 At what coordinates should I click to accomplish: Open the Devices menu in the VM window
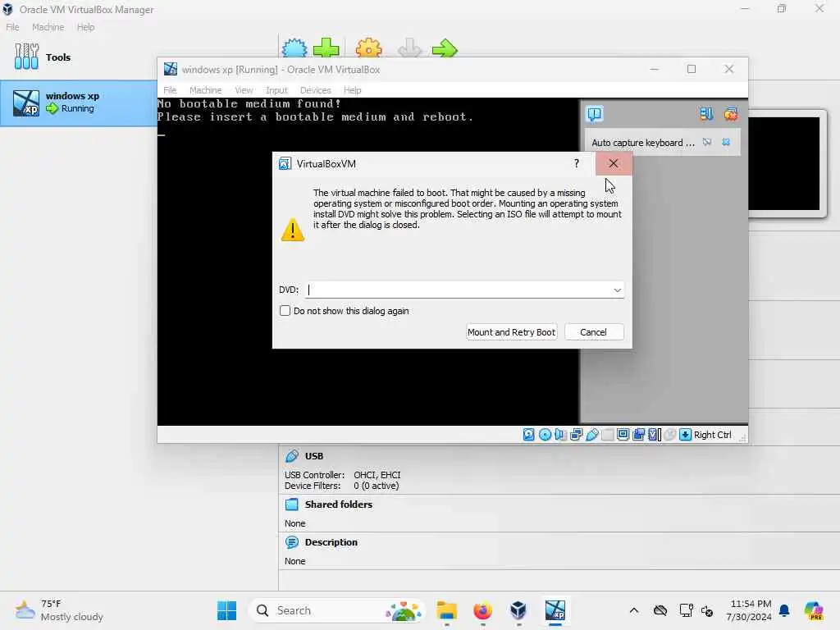(x=316, y=90)
